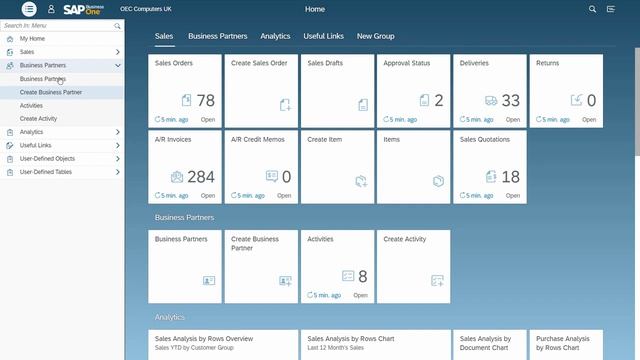Viewport: 640px width, 360px height.
Task: Toggle the main menu hamburger icon
Action: [29, 9]
